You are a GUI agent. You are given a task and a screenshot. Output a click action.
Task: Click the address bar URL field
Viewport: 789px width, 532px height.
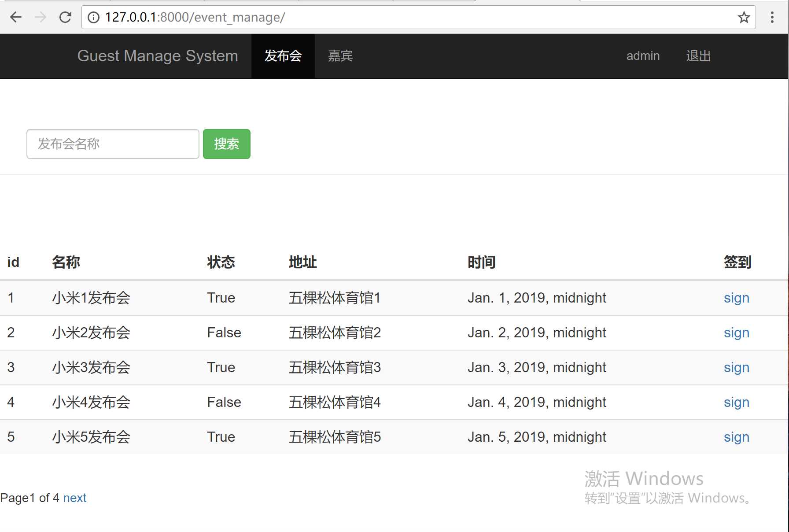[x=418, y=17]
